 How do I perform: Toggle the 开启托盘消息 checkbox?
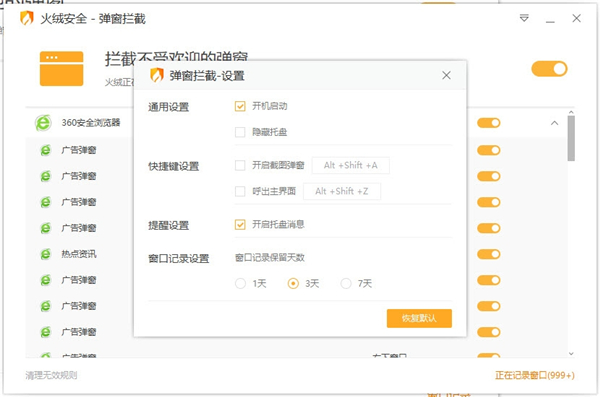[240, 224]
